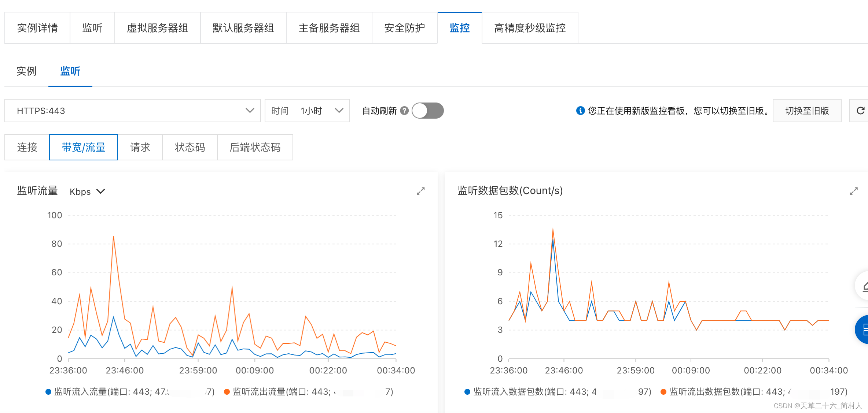Select the 监控 tab
The width and height of the screenshot is (868, 413).
(460, 28)
